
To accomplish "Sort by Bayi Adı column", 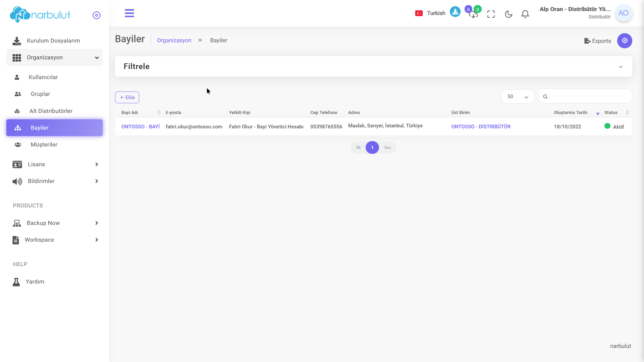I will (141, 113).
